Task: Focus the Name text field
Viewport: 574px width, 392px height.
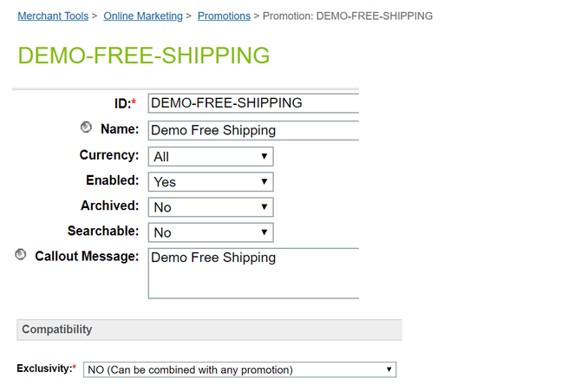Action: 252,130
